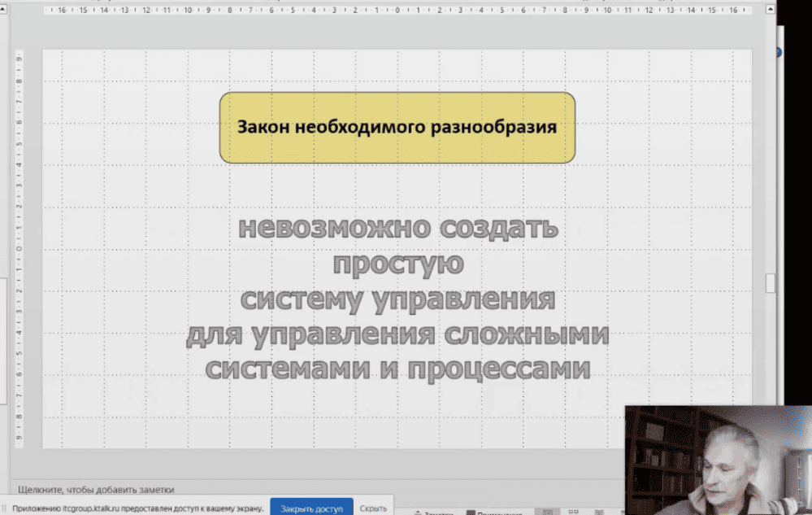
Task: Open Slide Sorter view icon
Action: pyautogui.click(x=574, y=513)
